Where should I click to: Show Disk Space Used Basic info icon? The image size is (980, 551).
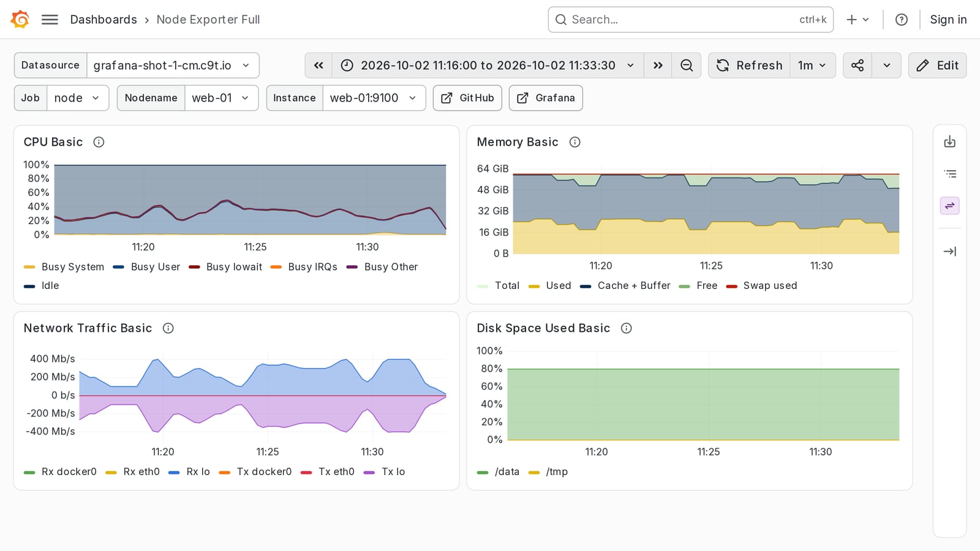click(626, 328)
